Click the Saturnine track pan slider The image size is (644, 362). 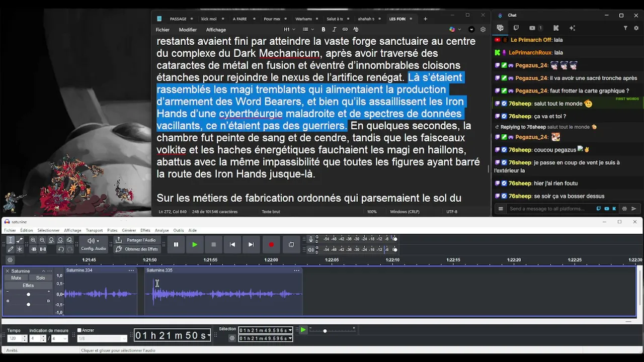pyautogui.click(x=28, y=304)
